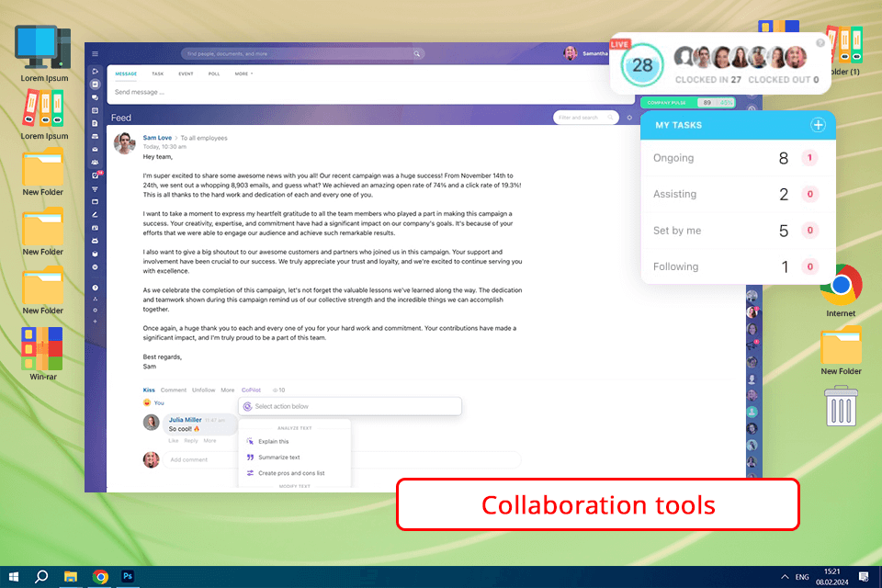
Task: Click the CoPilot icon in the action field
Action: [x=247, y=406]
